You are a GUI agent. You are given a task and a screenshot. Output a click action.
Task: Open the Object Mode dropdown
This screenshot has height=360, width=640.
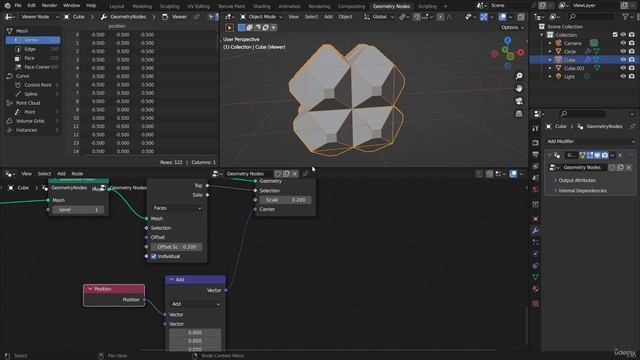tap(261, 17)
